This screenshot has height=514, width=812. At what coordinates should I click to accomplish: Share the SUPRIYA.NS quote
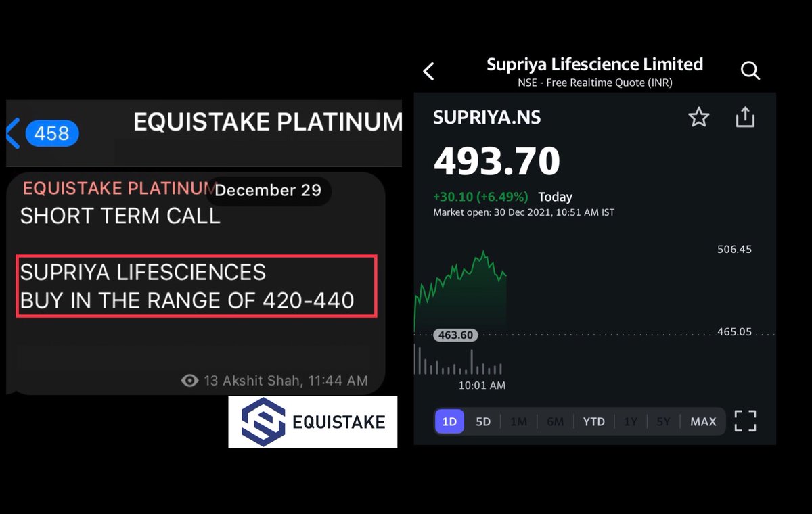[745, 117]
